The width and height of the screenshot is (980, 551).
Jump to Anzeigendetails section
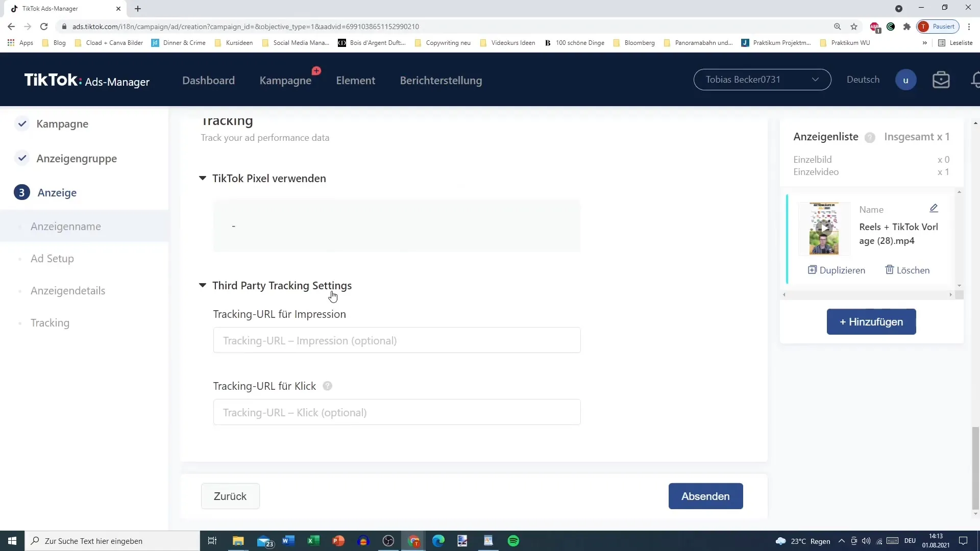coord(68,291)
